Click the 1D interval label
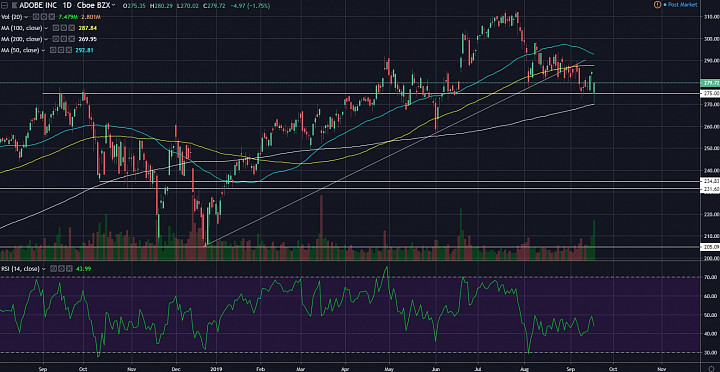The width and height of the screenshot is (720, 372). click(67, 5)
